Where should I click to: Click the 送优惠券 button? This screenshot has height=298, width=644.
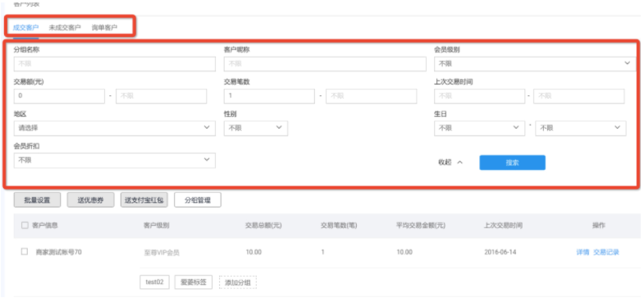91,200
